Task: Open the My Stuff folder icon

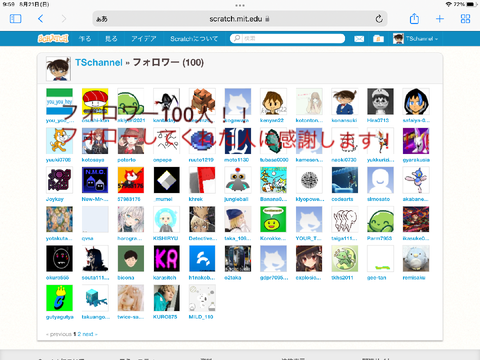Action: [x=378, y=39]
